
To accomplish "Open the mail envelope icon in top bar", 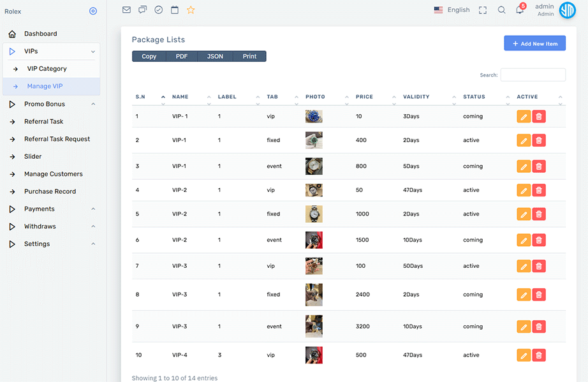I will (126, 10).
